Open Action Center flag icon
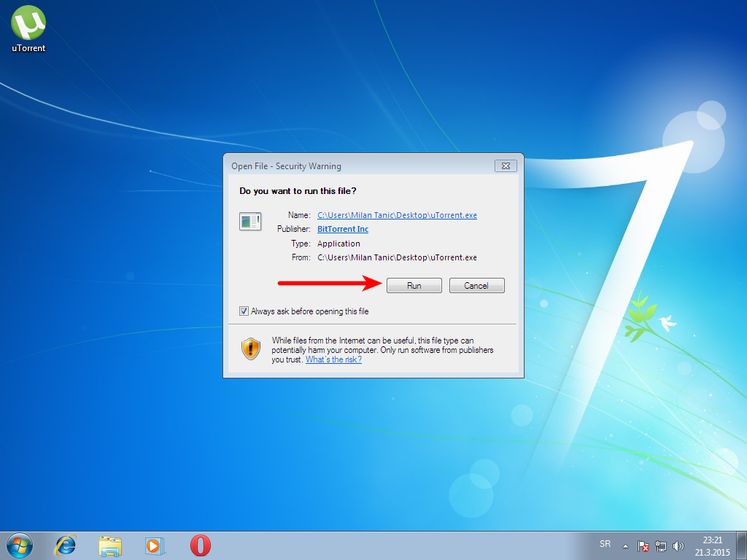This screenshot has height=560, width=747. pos(643,546)
